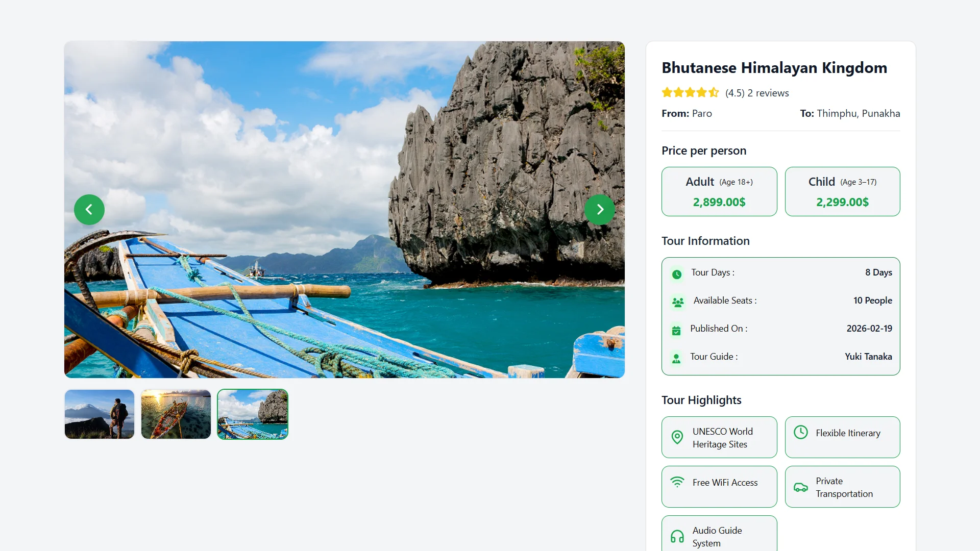Select the sunset canoe thumbnail
This screenshot has height=551, width=980.
176,414
